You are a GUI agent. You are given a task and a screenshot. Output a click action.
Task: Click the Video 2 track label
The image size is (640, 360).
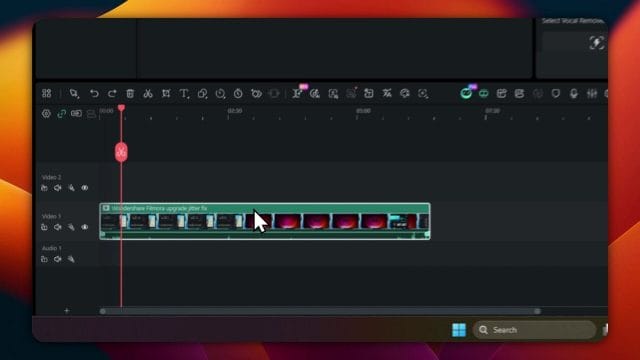[x=51, y=177]
